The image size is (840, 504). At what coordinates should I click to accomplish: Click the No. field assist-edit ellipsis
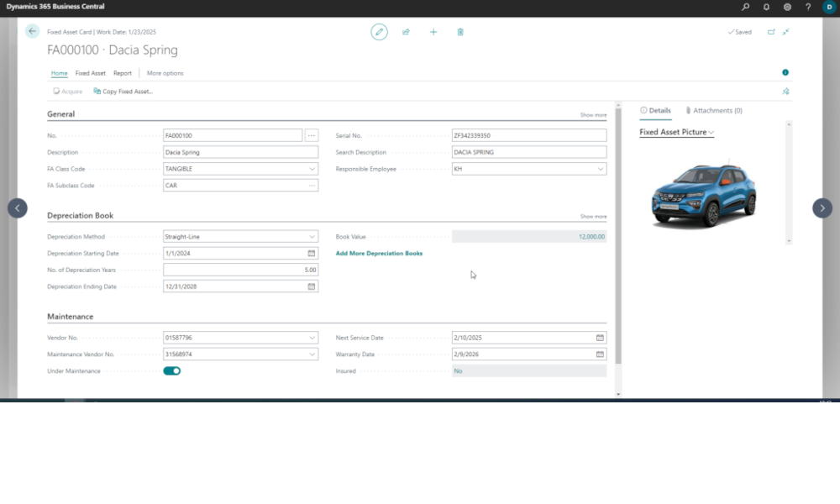coord(312,135)
